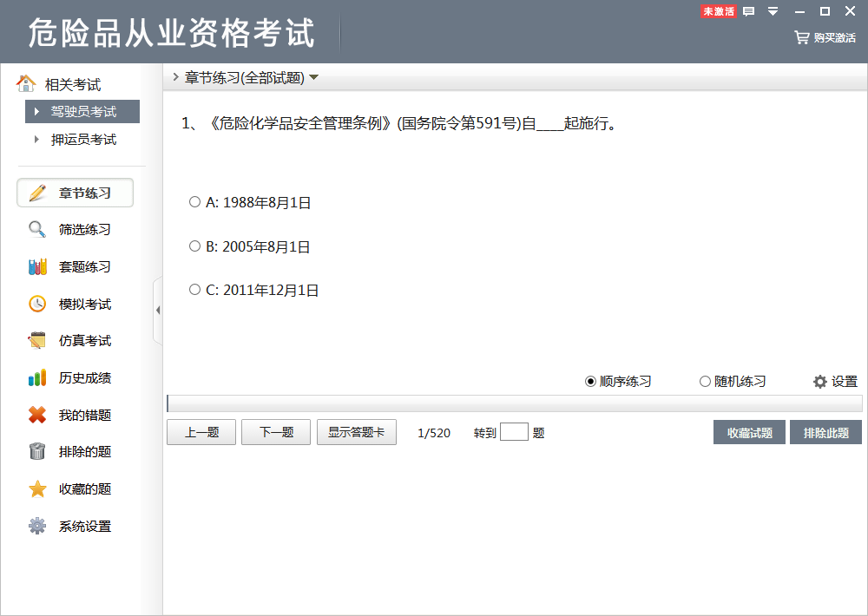This screenshot has width=868, height=616.
Task: Select the 驾驶员考试 menu item
Action: click(x=82, y=111)
